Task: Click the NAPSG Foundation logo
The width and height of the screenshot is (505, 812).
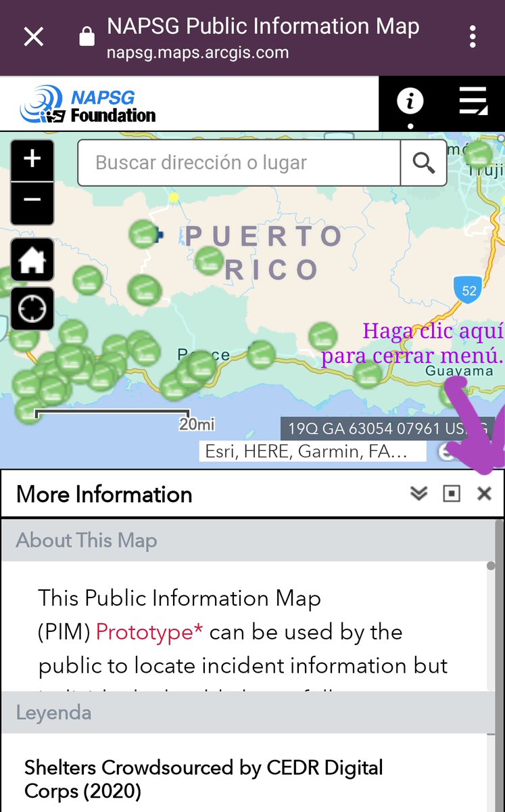Action: [x=88, y=104]
